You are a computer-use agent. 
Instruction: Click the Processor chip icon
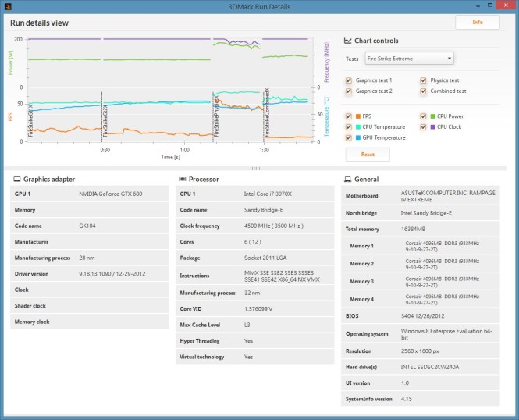[183, 179]
